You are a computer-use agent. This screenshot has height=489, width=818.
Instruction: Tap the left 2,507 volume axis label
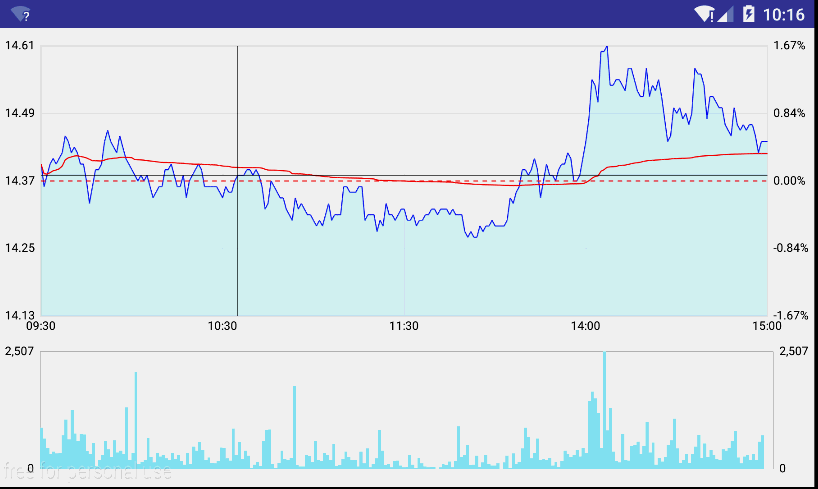(x=20, y=351)
